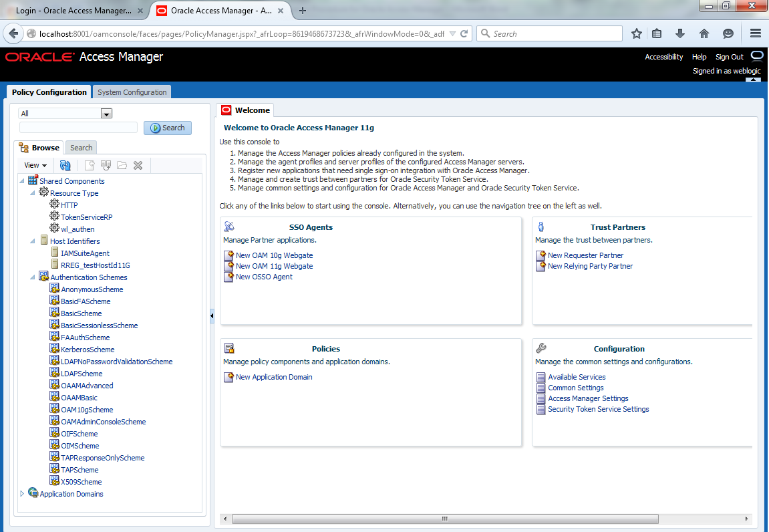The image size is (769, 532).
Task: Click the green Search button
Action: pos(168,128)
